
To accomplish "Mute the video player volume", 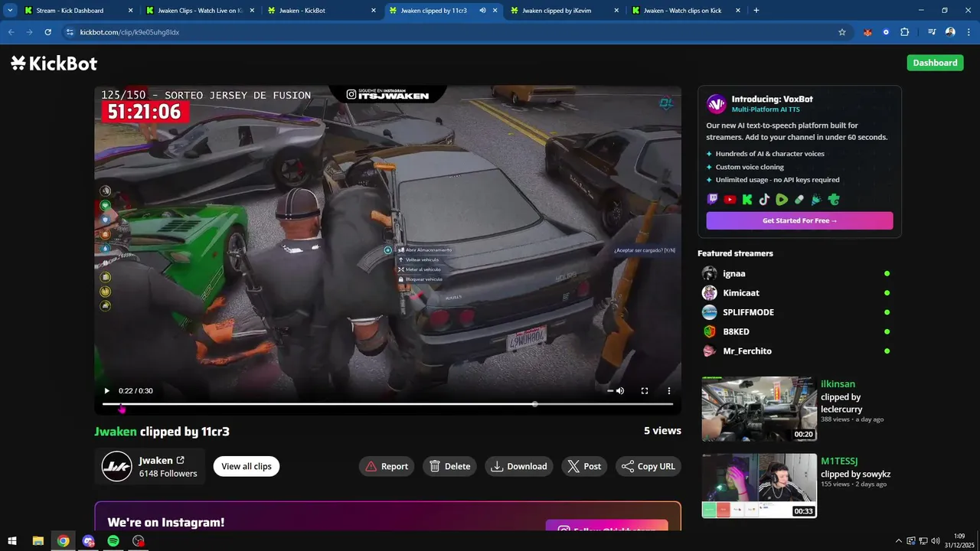I will tap(620, 391).
